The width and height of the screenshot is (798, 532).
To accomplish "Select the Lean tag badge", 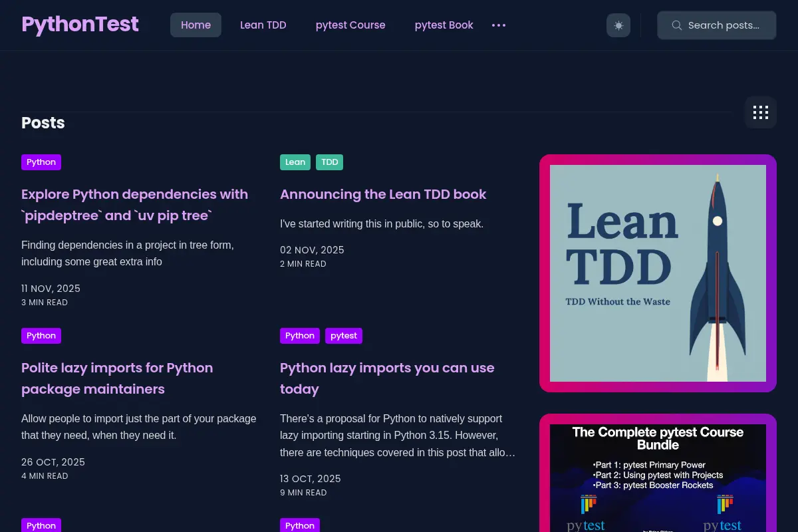I will click(x=295, y=162).
